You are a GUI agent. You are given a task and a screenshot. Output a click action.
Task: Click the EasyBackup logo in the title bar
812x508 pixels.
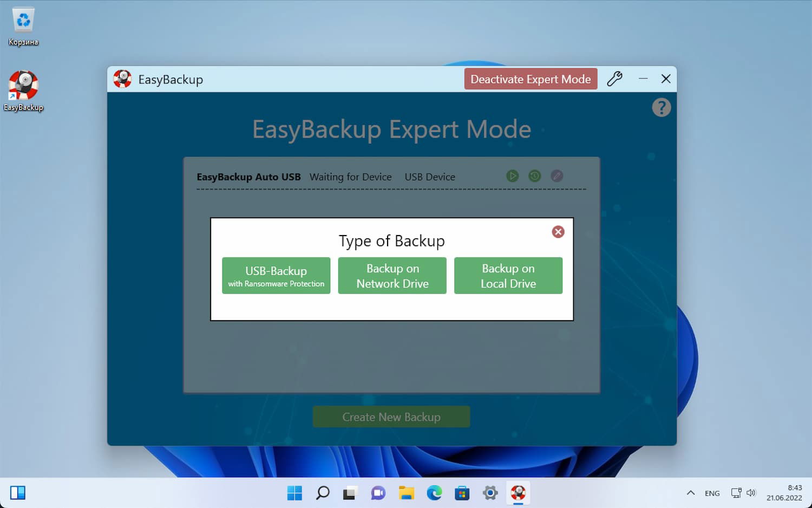[x=122, y=79]
